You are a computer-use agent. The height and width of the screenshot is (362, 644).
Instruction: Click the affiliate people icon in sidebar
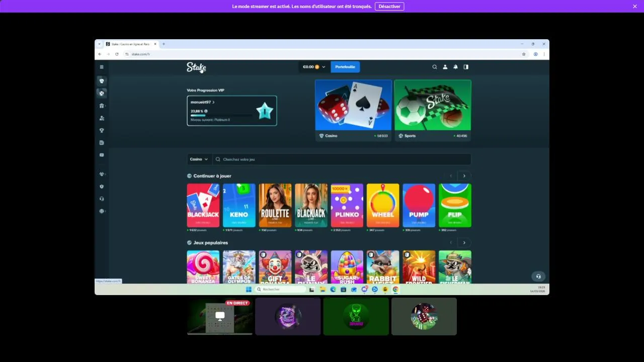[102, 118]
